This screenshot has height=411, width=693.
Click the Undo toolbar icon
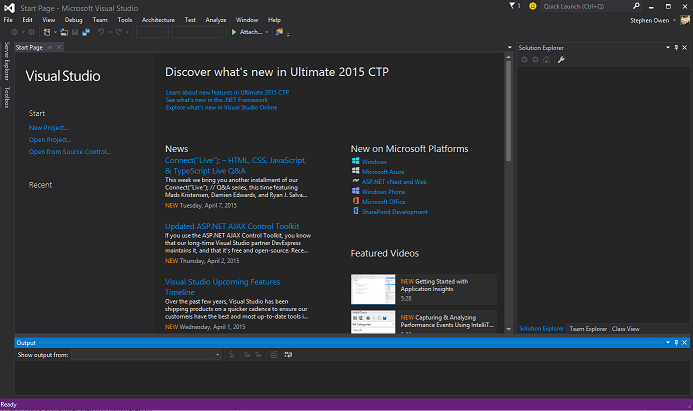point(101,32)
